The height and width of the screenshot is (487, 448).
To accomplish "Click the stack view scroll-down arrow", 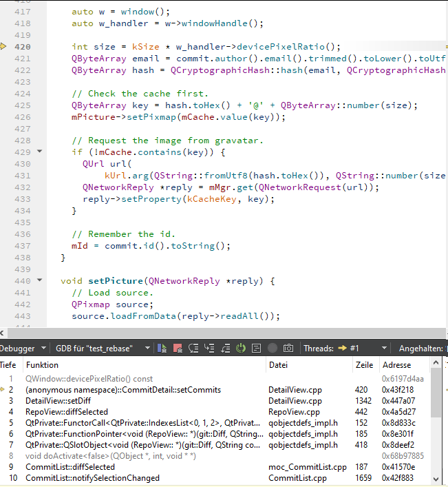I will click(436, 479).
